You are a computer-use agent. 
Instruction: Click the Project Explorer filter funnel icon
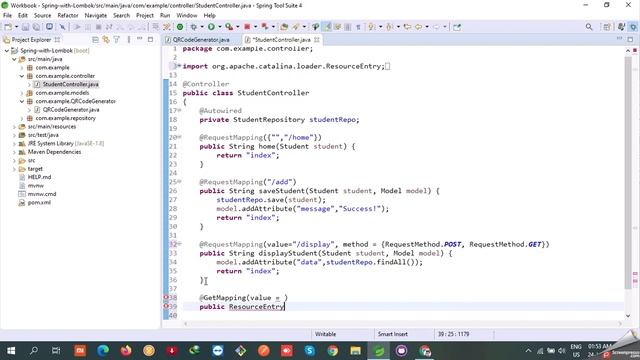pyautogui.click(x=117, y=40)
